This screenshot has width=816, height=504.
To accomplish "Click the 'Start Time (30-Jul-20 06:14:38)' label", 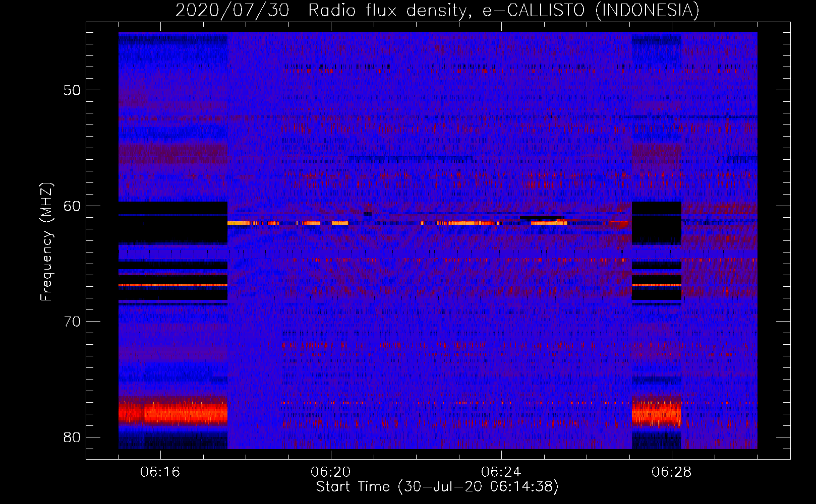I will (x=437, y=487).
